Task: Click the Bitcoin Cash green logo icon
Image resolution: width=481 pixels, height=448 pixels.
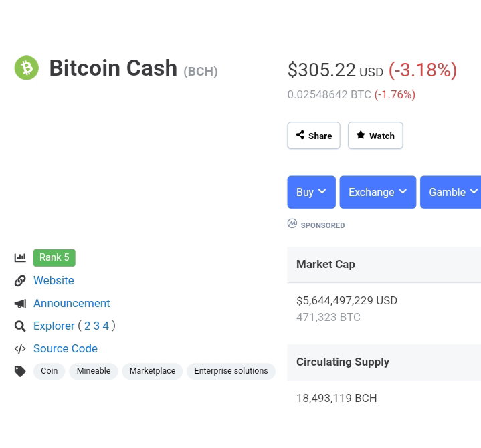Action: coord(27,68)
